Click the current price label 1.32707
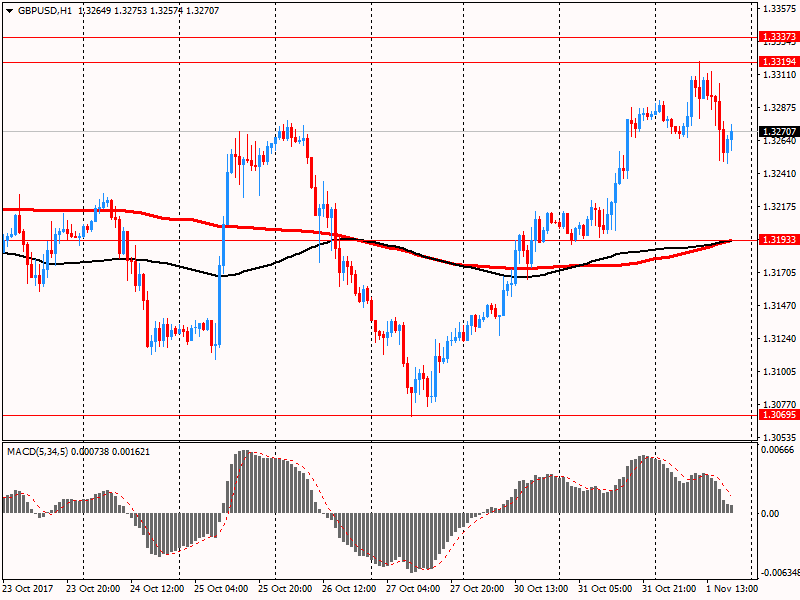The width and height of the screenshot is (800, 600). tap(779, 132)
